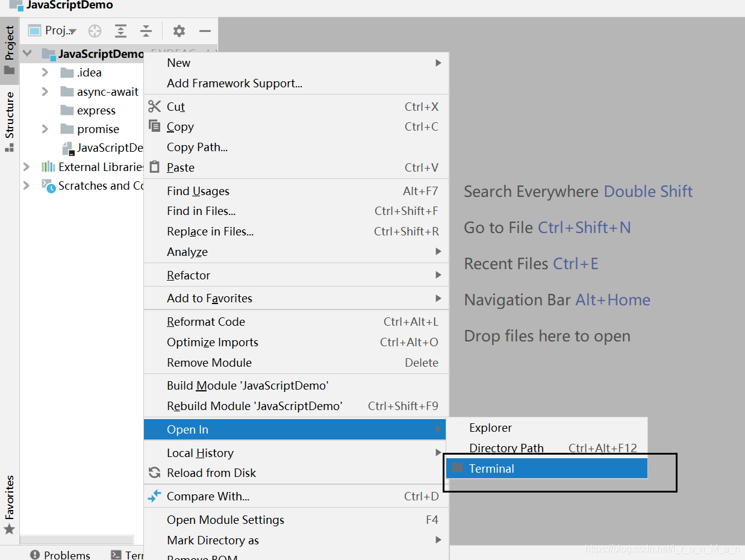Choose Explorer in Open In submenu
Image resolution: width=745 pixels, height=560 pixels.
(x=547, y=428)
